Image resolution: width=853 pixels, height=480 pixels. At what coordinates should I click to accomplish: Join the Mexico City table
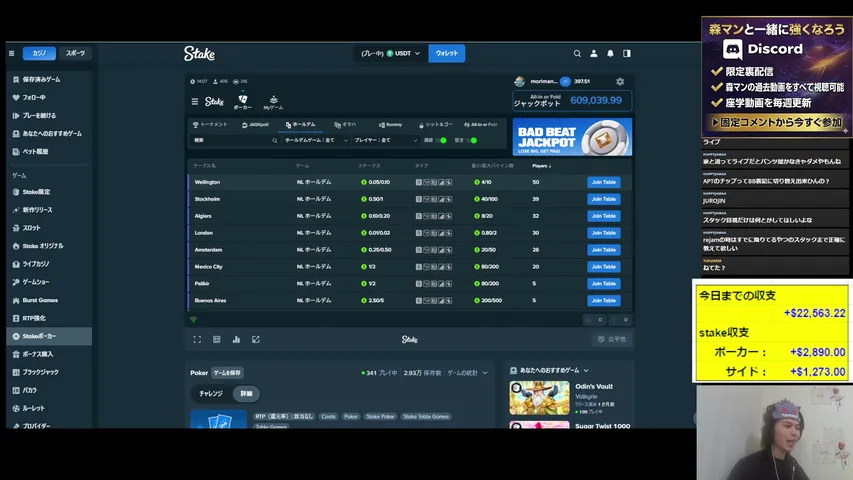(x=603, y=267)
